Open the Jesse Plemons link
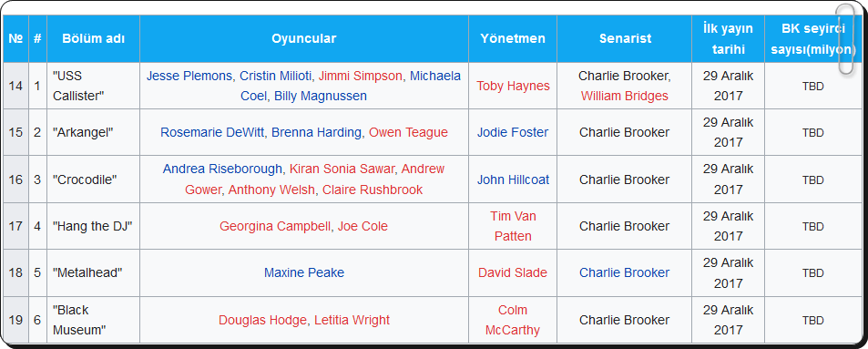 189,76
